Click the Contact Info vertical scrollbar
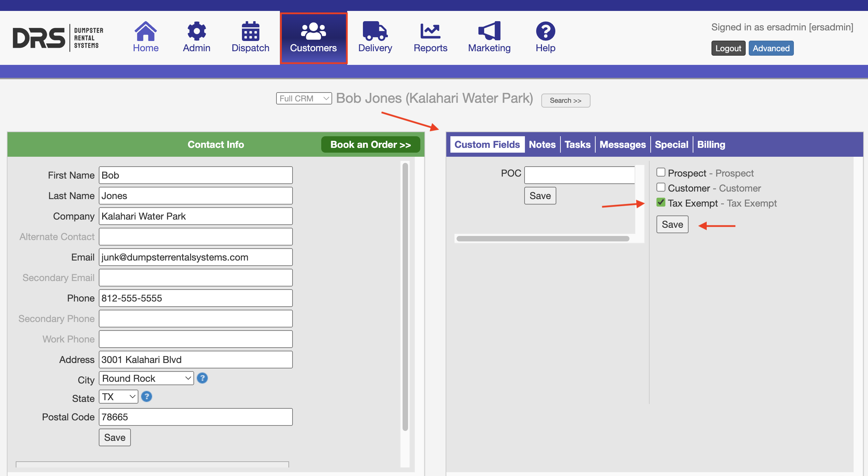 (405, 297)
